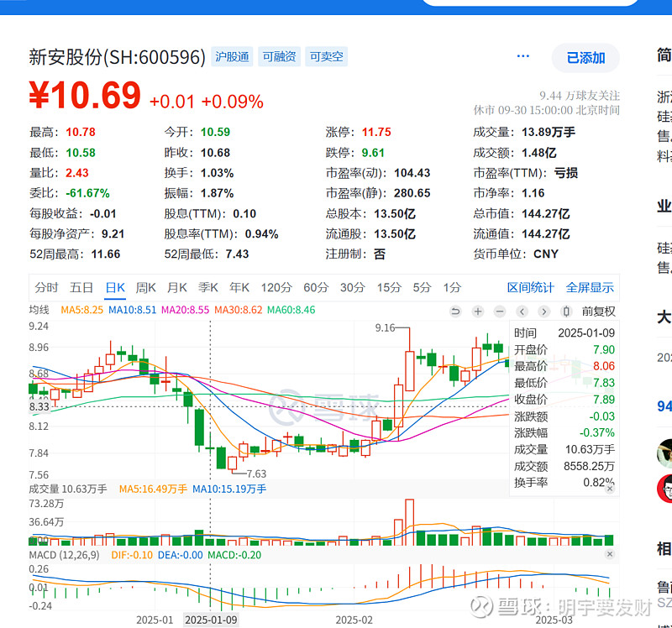Select the 月K chart tab
This screenshot has height=628, width=672.
click(x=177, y=287)
